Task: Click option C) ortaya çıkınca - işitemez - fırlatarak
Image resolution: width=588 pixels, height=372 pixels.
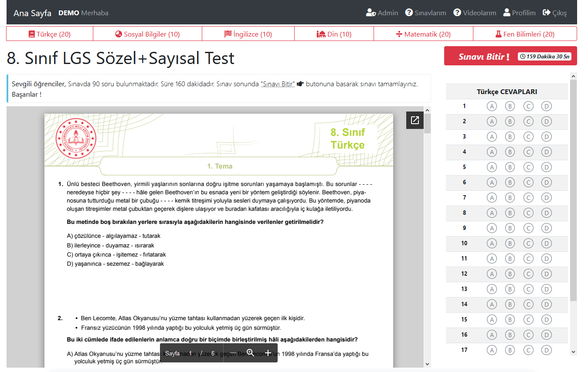Action: (x=116, y=254)
